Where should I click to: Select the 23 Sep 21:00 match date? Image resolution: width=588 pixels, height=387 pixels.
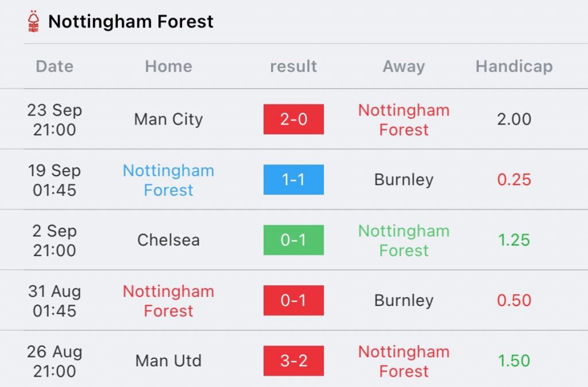(55, 119)
